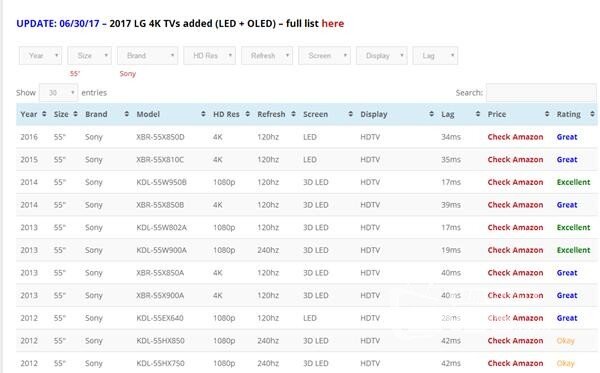Screen dimensions: 600x373
Task: Remove the Sony brand filter tag
Action: click(127, 73)
